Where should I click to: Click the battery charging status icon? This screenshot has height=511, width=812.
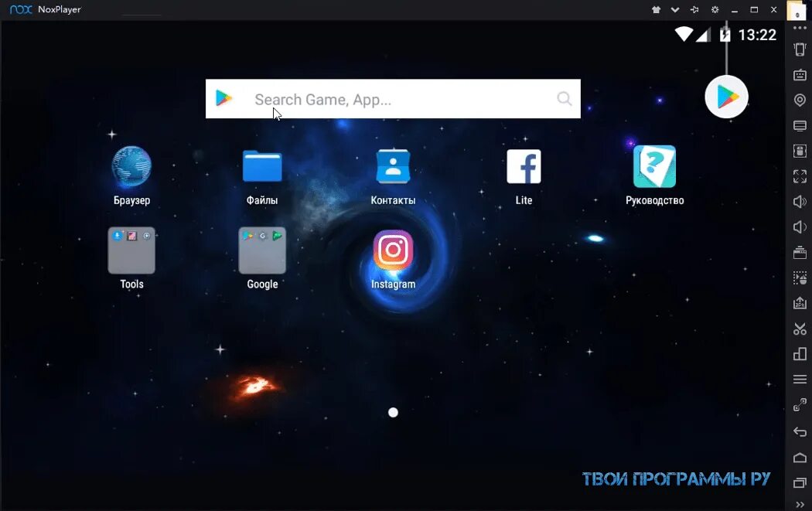click(x=725, y=35)
